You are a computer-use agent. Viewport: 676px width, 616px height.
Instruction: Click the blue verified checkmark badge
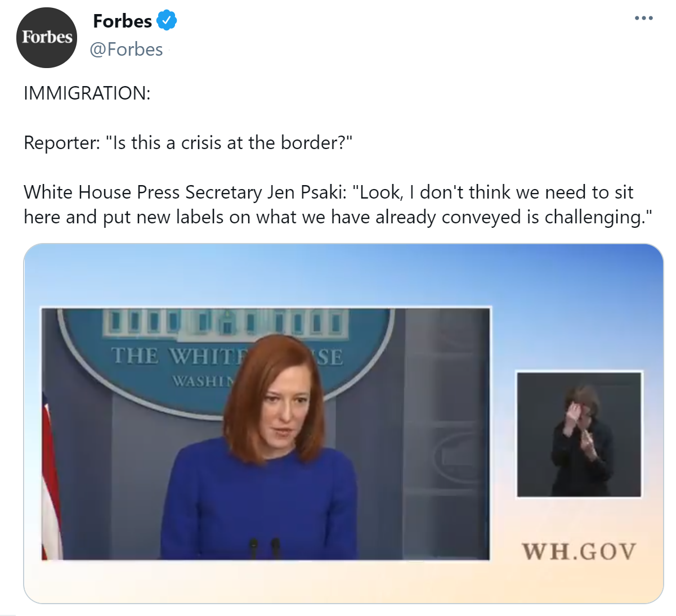(x=167, y=21)
